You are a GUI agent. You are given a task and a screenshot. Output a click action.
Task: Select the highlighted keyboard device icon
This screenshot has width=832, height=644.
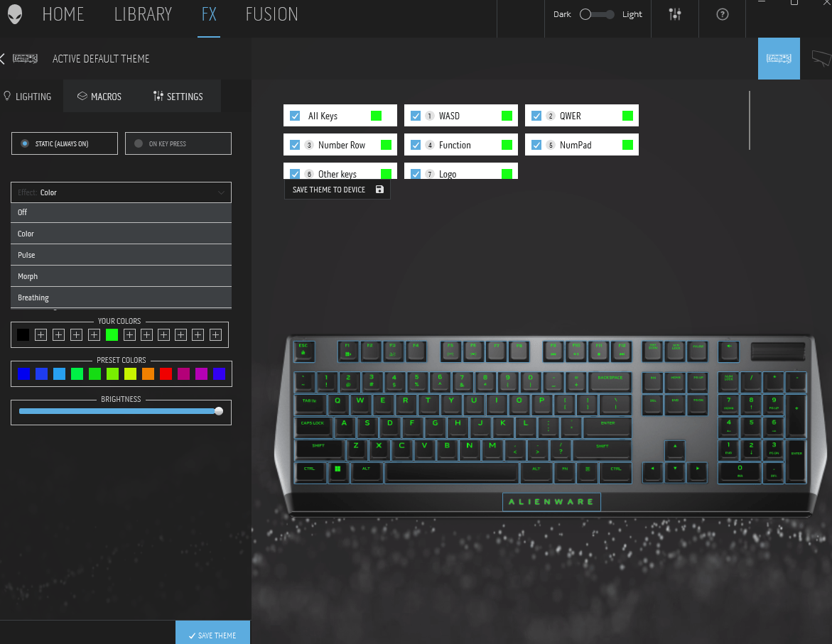(779, 58)
